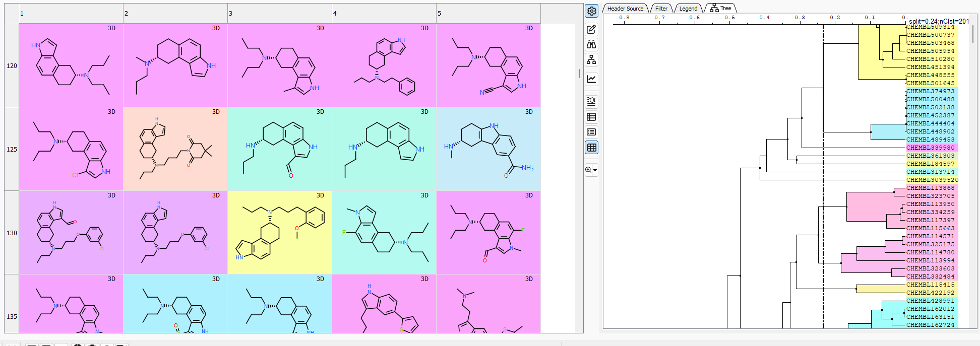Click the dashed split threshold line in tree
Viewport: 980px width, 346px height.
pos(823,176)
